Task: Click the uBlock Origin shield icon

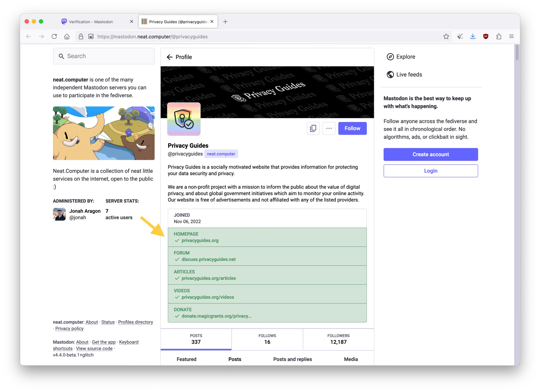Action: pyautogui.click(x=486, y=37)
